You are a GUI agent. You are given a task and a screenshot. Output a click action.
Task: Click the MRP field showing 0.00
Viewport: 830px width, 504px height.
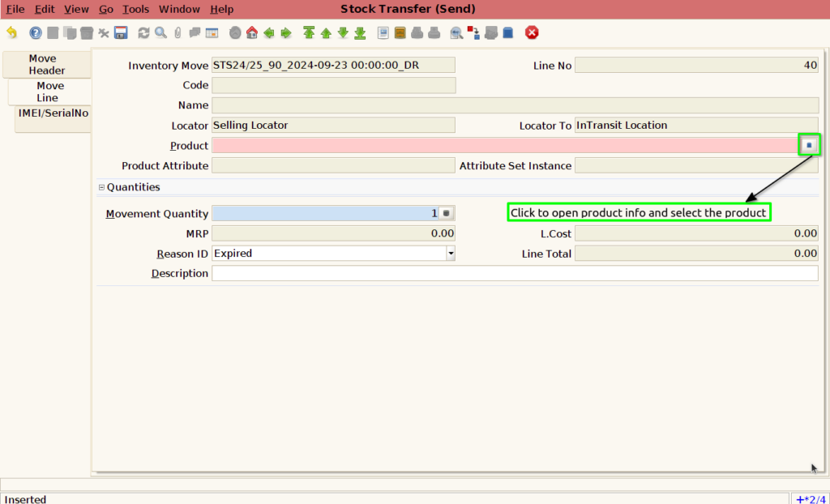333,233
